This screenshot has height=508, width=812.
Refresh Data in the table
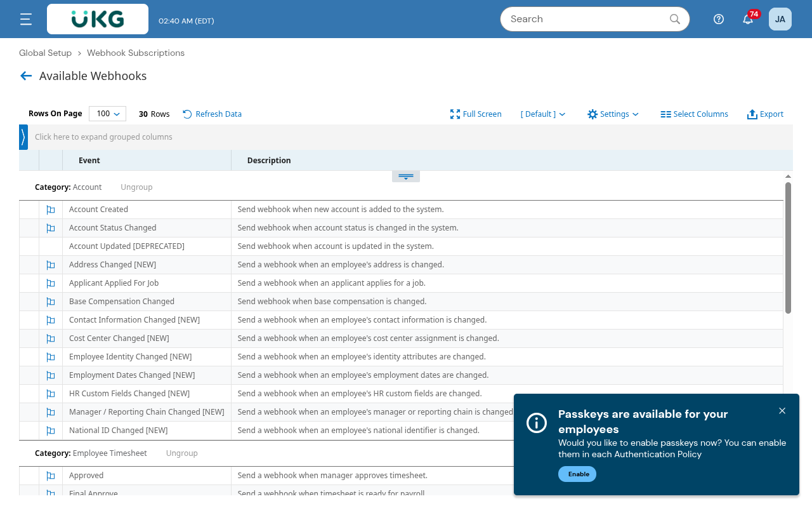coord(213,114)
